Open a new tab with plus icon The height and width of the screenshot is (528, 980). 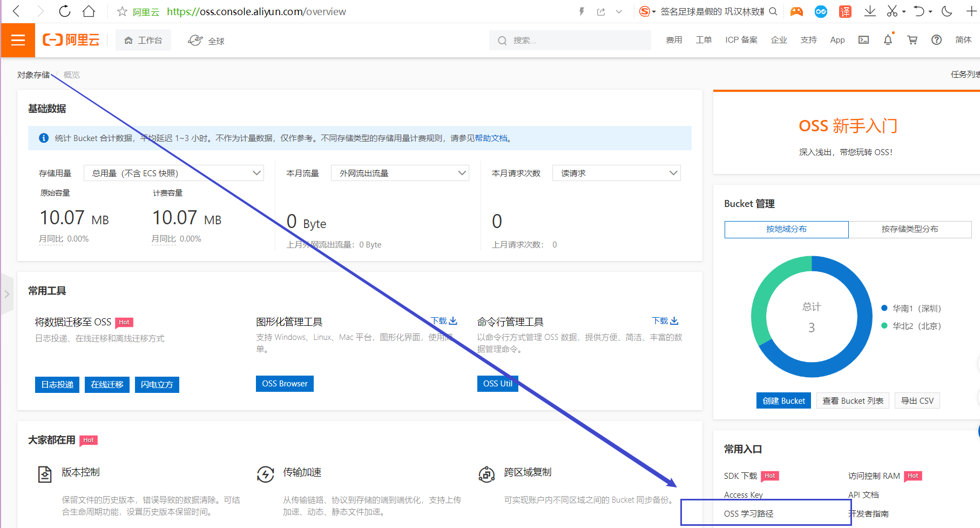click(x=971, y=11)
